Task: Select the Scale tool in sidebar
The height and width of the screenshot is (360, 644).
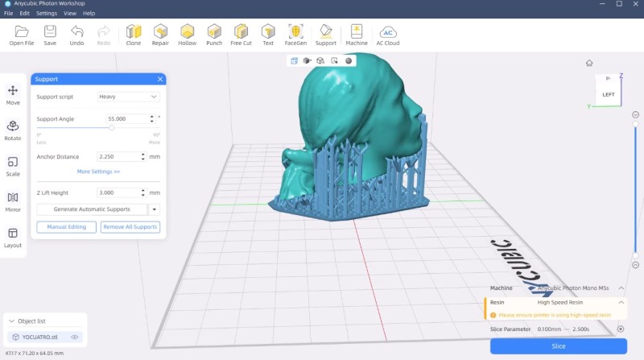Action: click(13, 167)
